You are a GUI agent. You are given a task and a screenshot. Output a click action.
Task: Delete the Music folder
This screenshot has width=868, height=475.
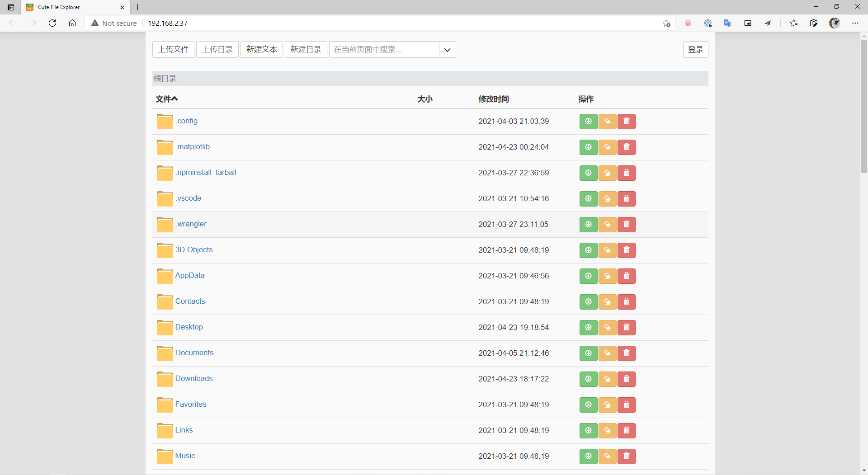point(626,456)
